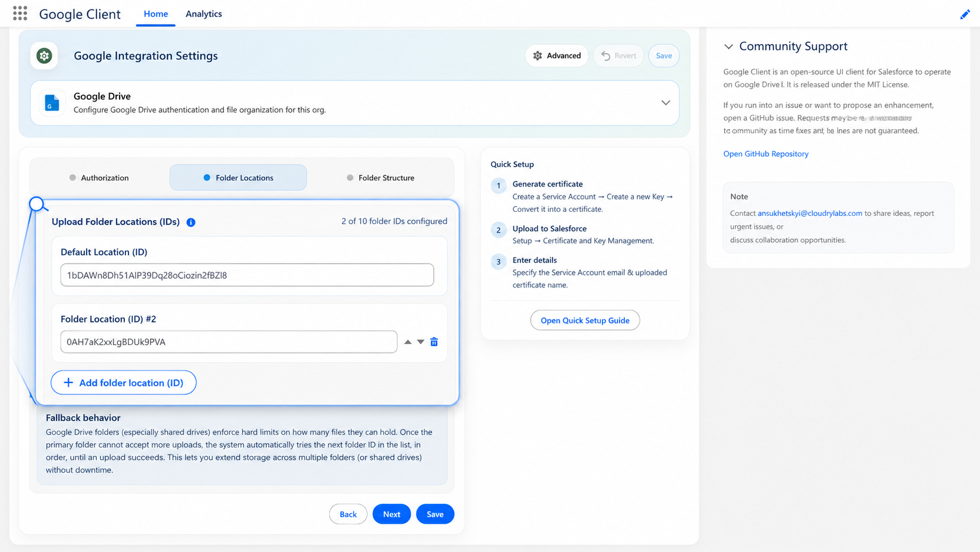The width and height of the screenshot is (980, 552).
Task: Click the 'Enter details' step title
Action: (535, 260)
